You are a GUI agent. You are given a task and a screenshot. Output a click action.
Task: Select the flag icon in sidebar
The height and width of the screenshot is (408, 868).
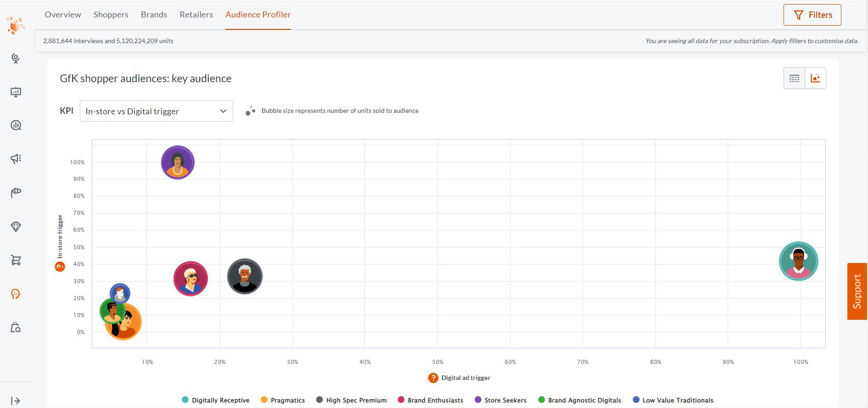pos(16,193)
